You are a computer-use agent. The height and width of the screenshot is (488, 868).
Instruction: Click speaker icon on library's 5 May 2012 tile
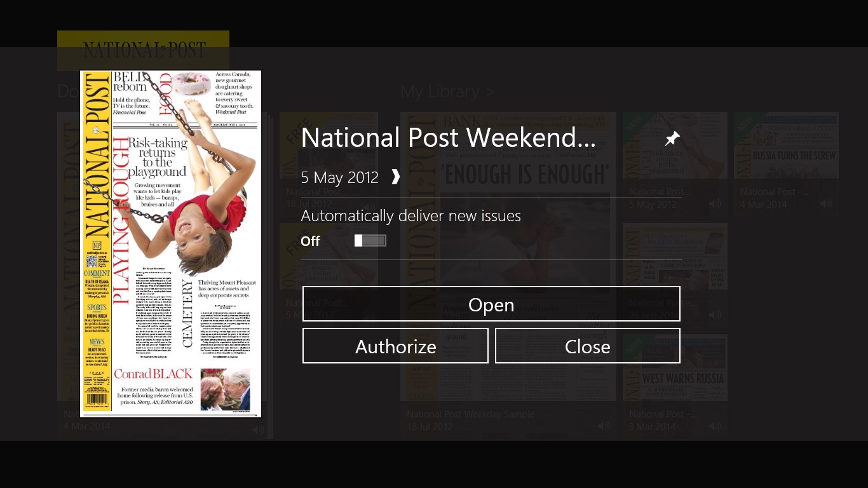coord(715,204)
